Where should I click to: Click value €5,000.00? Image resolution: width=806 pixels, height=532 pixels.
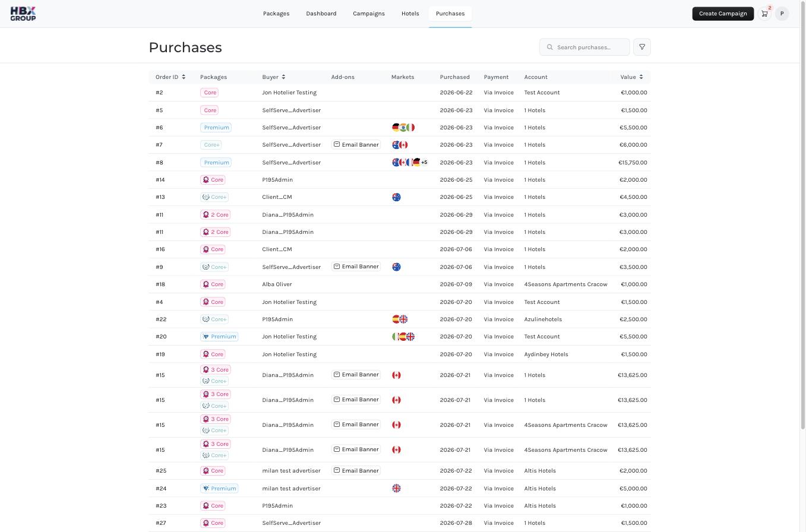634,489
